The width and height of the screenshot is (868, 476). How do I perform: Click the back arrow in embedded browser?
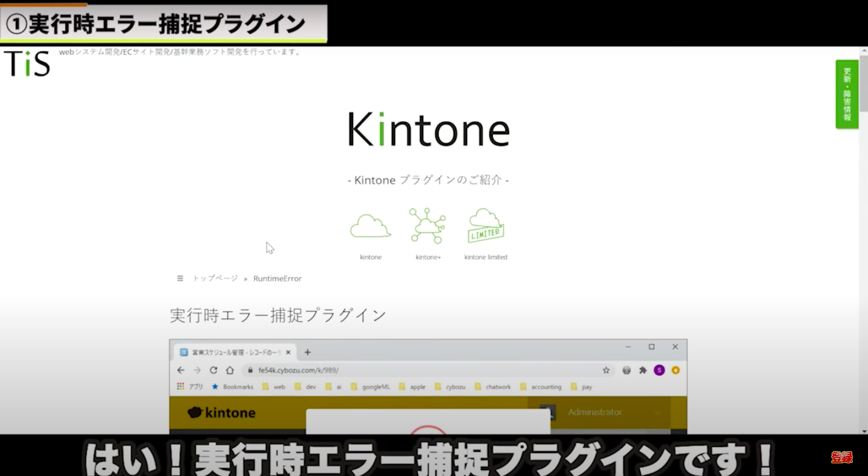click(181, 370)
